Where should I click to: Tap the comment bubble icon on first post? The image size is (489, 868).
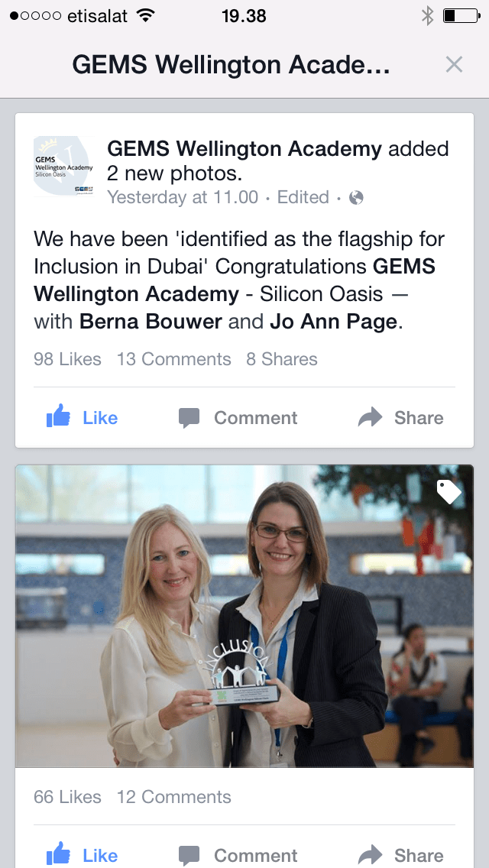(189, 418)
